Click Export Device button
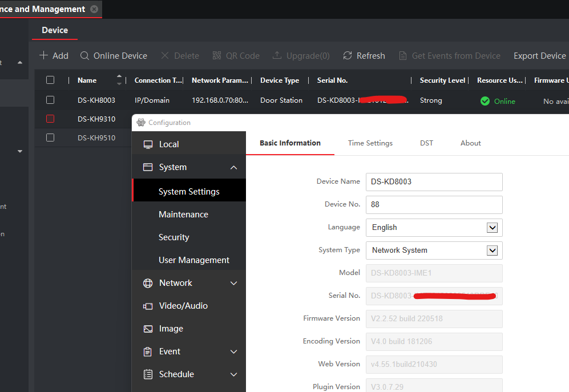Image resolution: width=569 pixels, height=392 pixels. 539,55
